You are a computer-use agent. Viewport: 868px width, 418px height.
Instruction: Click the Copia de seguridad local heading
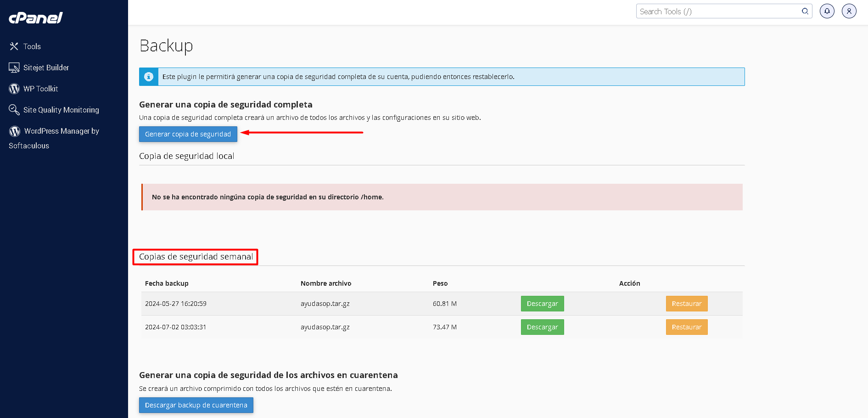(x=187, y=156)
